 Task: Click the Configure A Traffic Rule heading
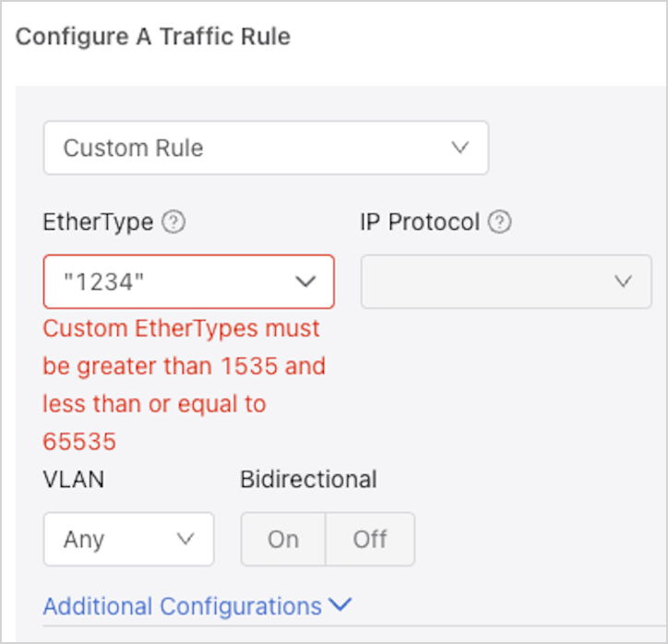click(153, 37)
